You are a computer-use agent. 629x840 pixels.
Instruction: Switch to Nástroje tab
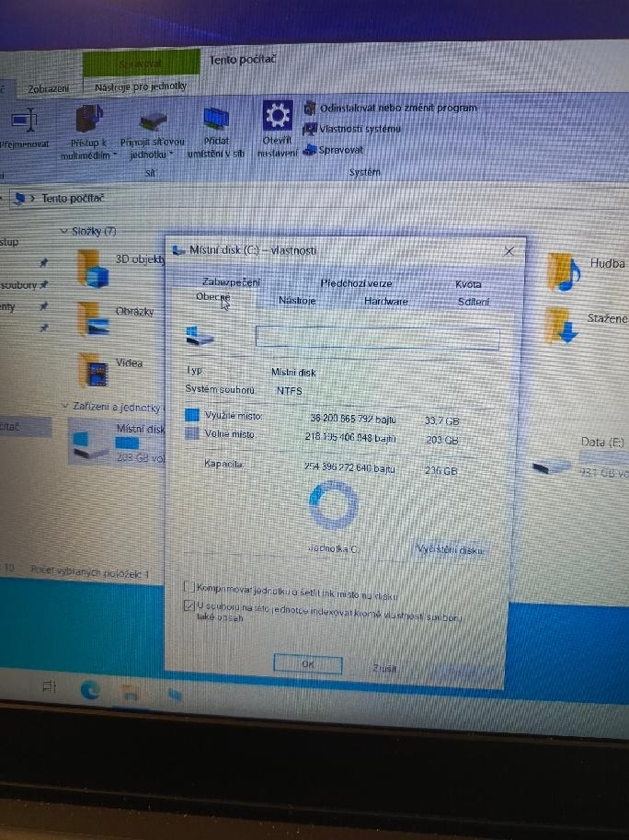coord(297,301)
